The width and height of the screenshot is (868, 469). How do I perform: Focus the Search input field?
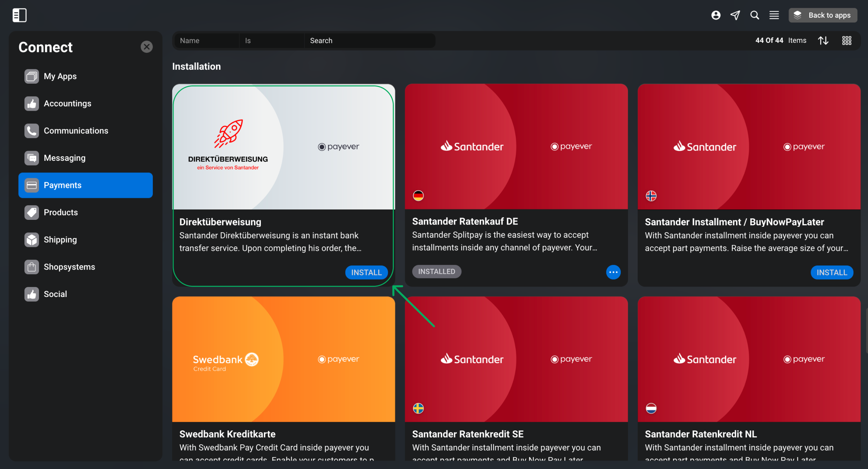click(370, 40)
